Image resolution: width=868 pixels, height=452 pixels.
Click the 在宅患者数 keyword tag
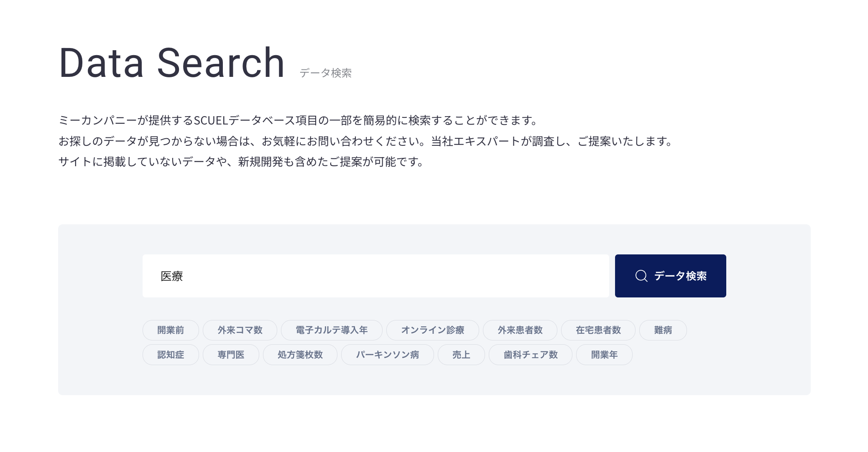tap(598, 330)
